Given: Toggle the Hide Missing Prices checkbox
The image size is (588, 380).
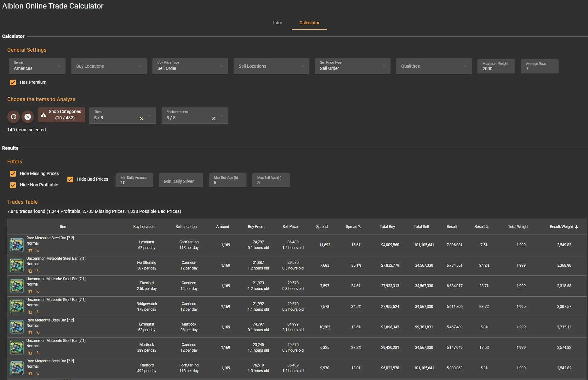Looking at the screenshot, I should (13, 174).
